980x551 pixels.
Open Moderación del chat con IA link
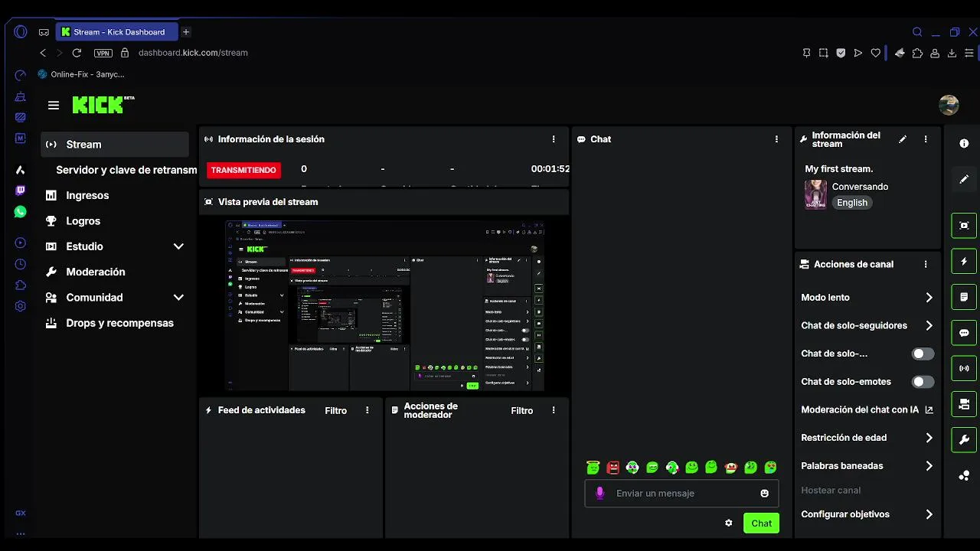coord(867,409)
